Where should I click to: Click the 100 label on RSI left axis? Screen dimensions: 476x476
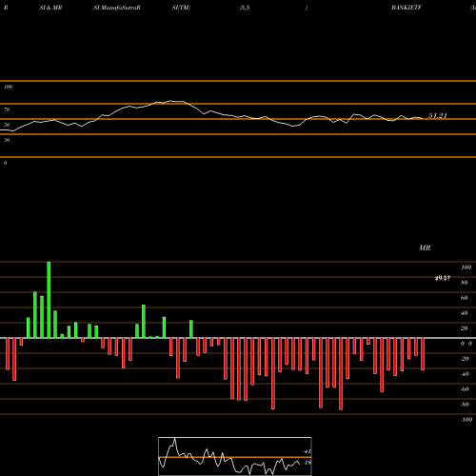point(8,87)
